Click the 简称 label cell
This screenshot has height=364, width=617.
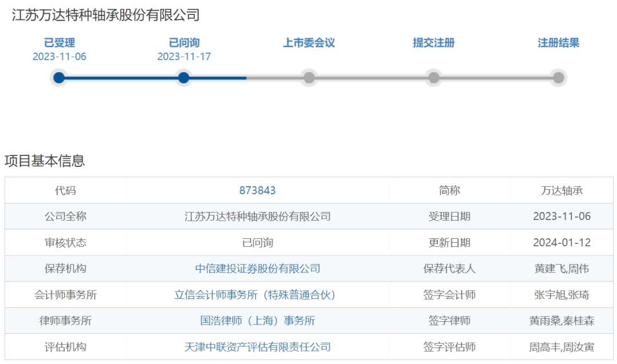(x=450, y=190)
